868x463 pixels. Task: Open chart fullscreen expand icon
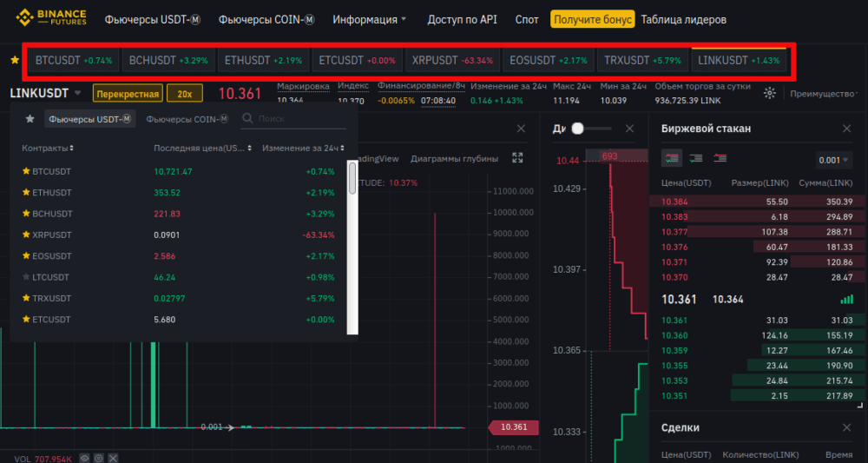pyautogui.click(x=517, y=158)
